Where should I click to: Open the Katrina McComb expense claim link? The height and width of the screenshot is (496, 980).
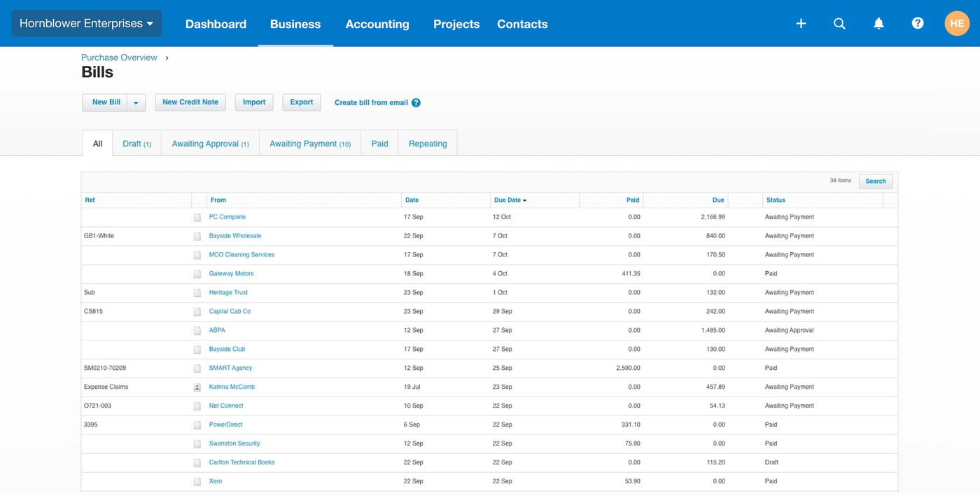pyautogui.click(x=232, y=387)
